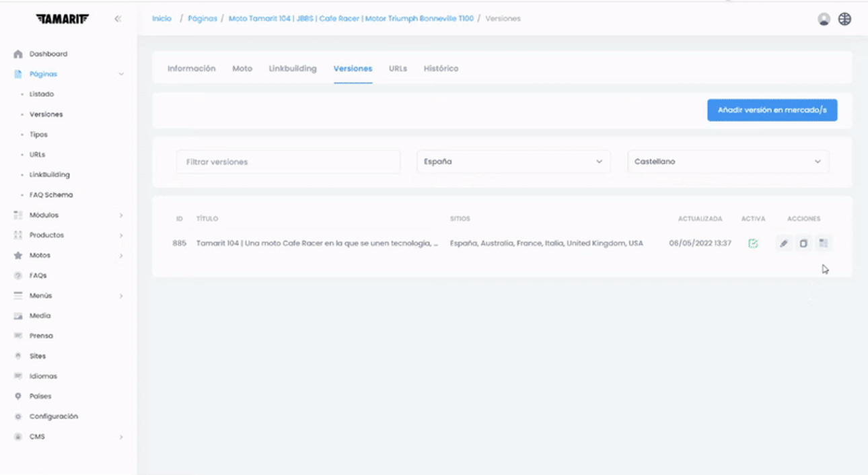Click the layout icon for version 885
Viewport: 868px width, 475px height.
(822, 244)
